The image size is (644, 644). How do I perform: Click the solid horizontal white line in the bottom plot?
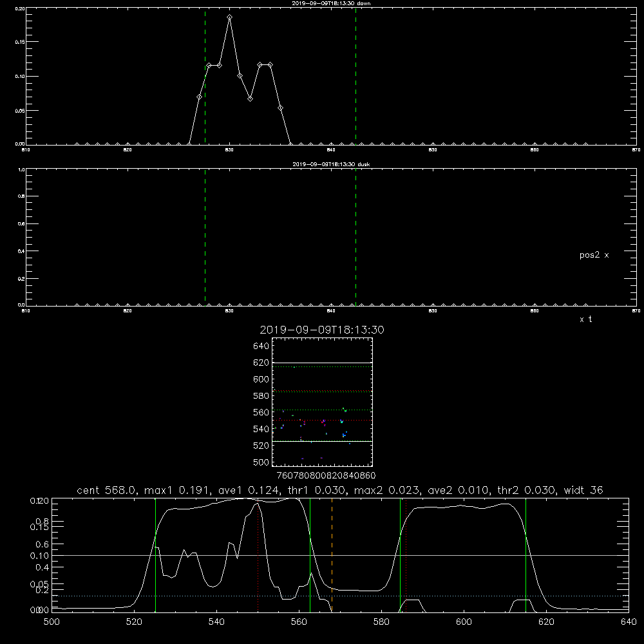click(341, 555)
